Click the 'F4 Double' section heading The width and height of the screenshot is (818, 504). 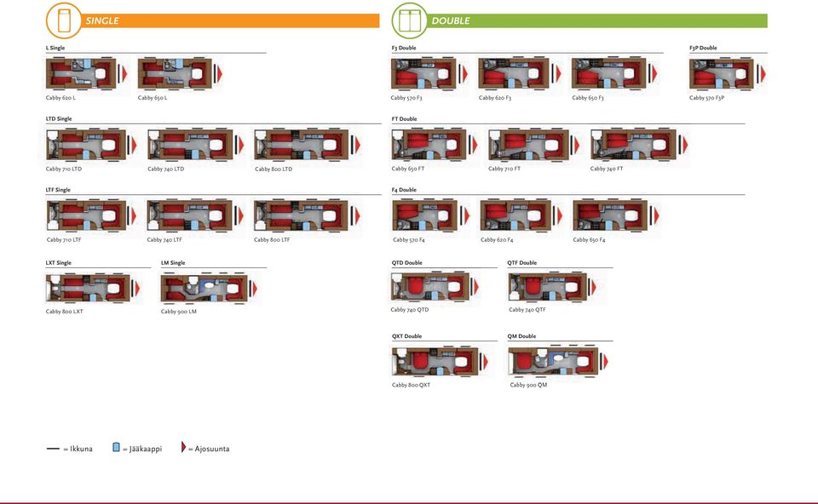(x=404, y=190)
